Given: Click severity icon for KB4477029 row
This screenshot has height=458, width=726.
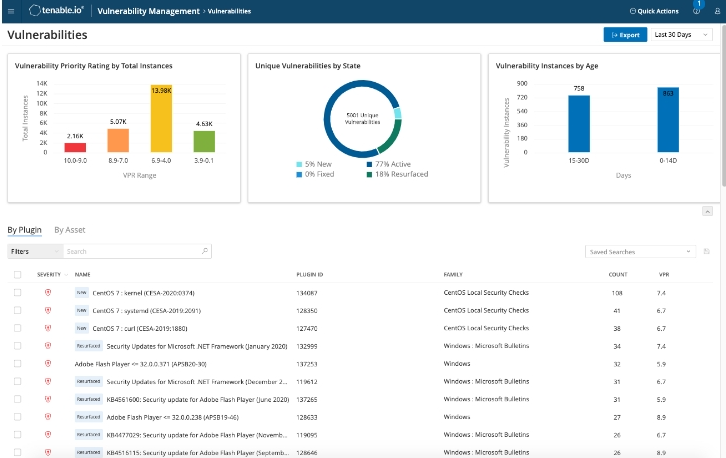Looking at the screenshot, I should 48,434.
